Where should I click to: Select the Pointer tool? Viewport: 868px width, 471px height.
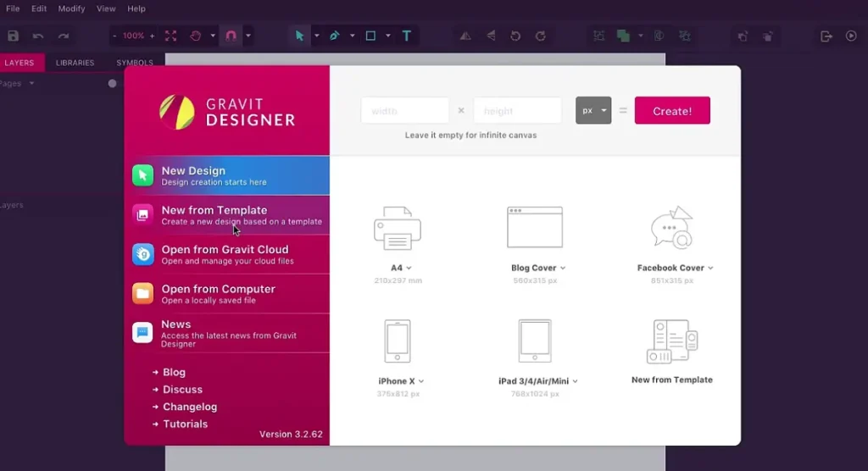click(x=299, y=36)
